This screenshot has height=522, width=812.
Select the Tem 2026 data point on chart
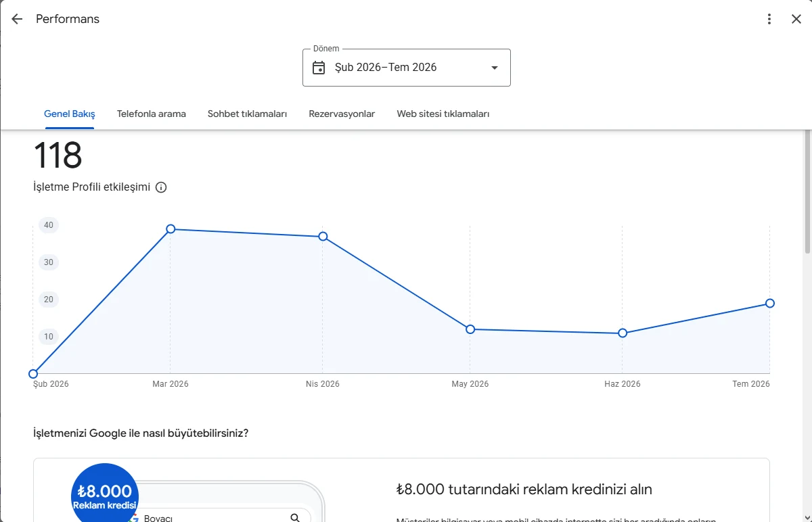(x=770, y=303)
